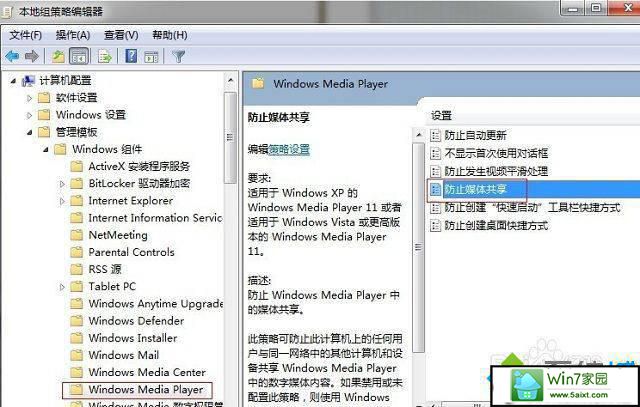Screen dimensions: 640x407
Task: Open the 文件(F) menu
Action: 25,35
